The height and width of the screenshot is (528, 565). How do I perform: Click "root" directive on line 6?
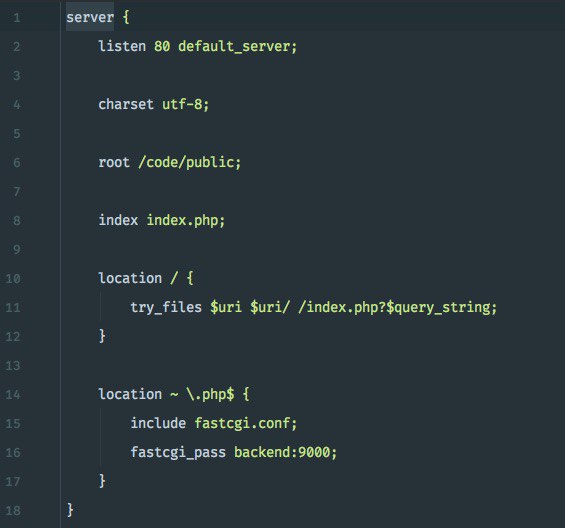[114, 163]
